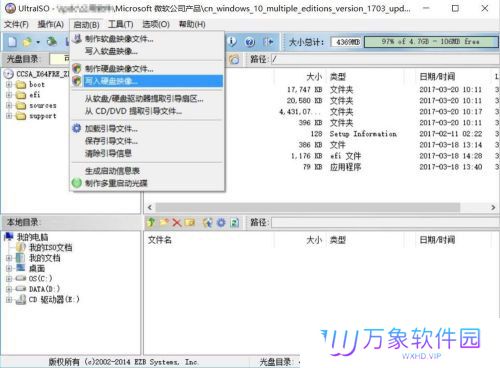Click the upper 日期/时间 column header
Viewport: 500px width, 368px height.
(437, 77)
